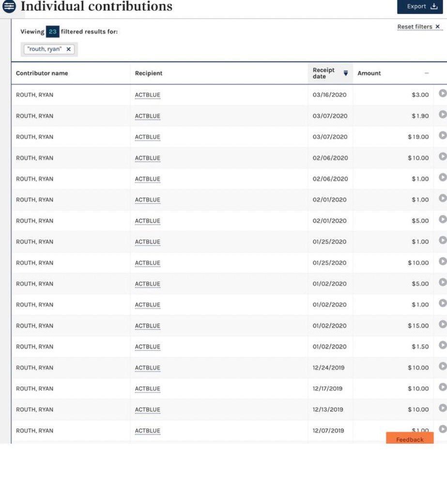Open the filters panel icon beside Individual contributions
The image size is (447, 504).
9,6
